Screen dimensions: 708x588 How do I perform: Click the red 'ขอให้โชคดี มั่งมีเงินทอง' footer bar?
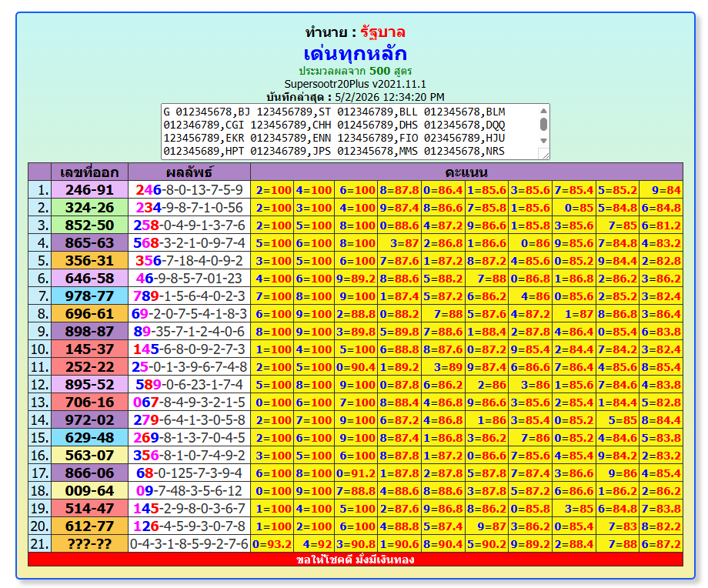[356, 560]
